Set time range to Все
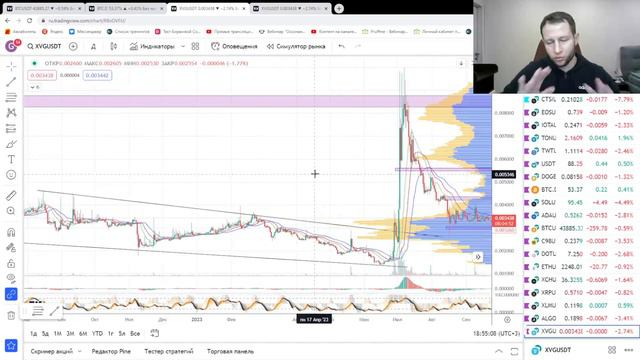Viewport: 640px width, 360px height. pos(135,333)
